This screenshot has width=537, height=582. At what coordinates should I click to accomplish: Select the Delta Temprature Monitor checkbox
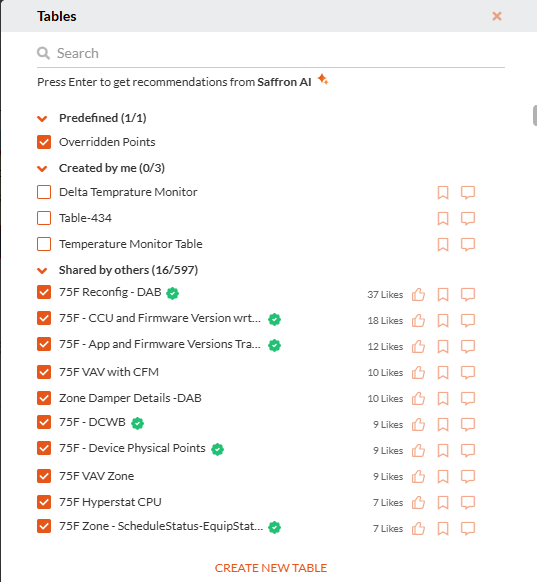point(44,192)
